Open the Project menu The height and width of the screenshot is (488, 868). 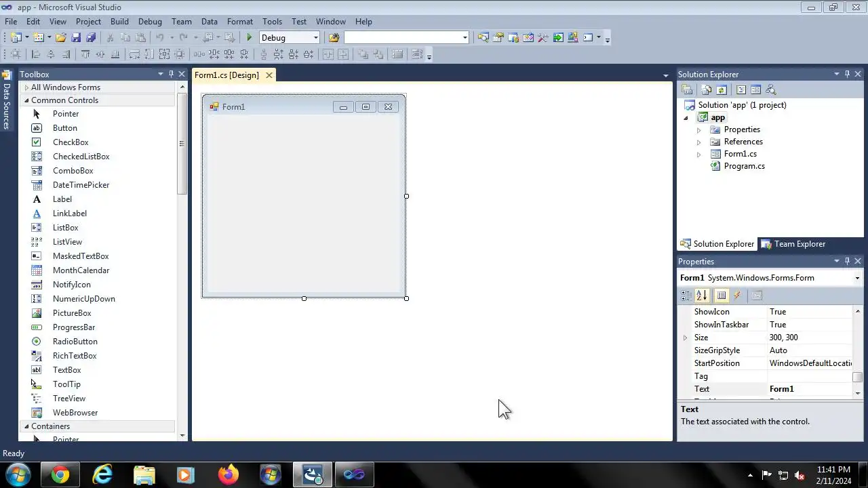coord(88,22)
